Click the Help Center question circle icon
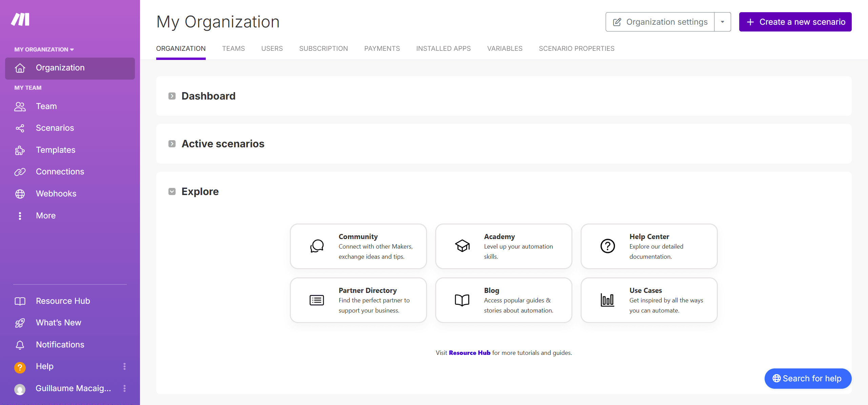The width and height of the screenshot is (868, 405). (607, 246)
